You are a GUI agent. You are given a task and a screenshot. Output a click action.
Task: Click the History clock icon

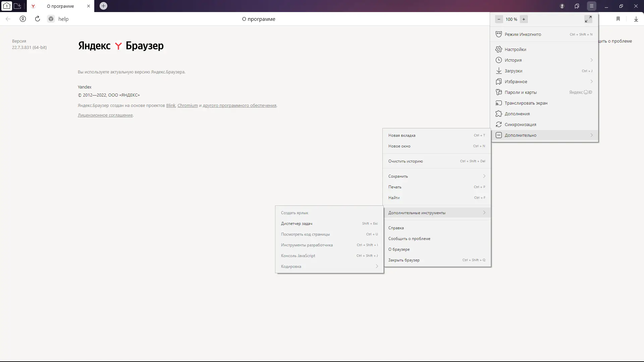pyautogui.click(x=499, y=60)
